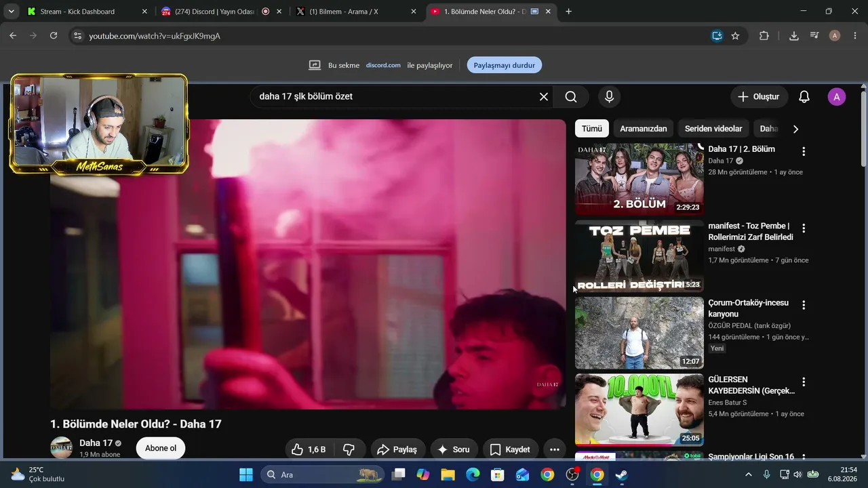This screenshot has height=488, width=868.
Task: Save the video with Kaydet button
Action: pos(511,449)
